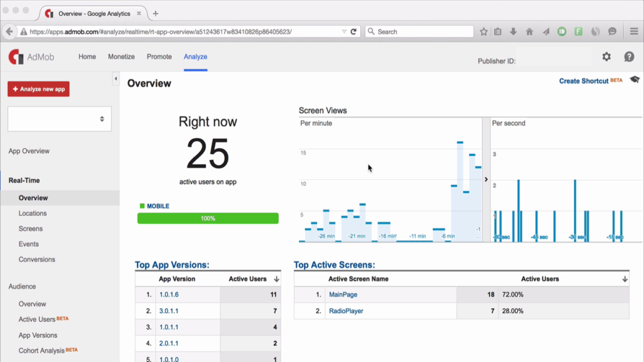
Task: Click the browser Search field
Action: [x=419, y=32]
